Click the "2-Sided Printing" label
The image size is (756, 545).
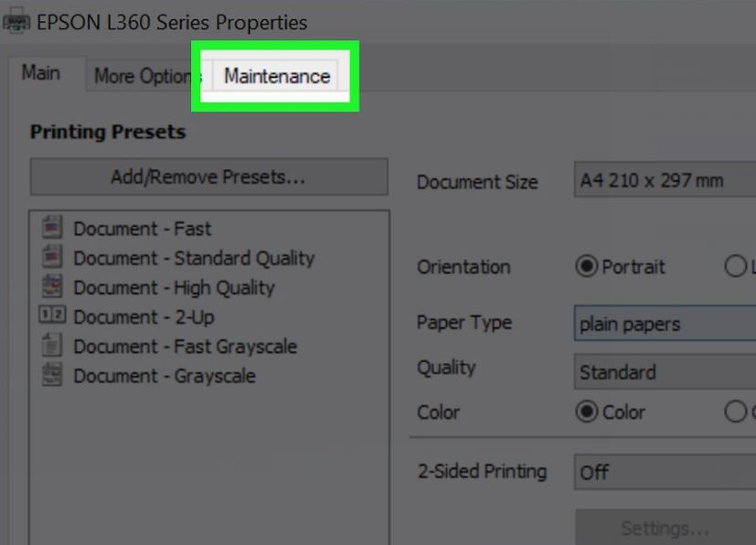482,471
